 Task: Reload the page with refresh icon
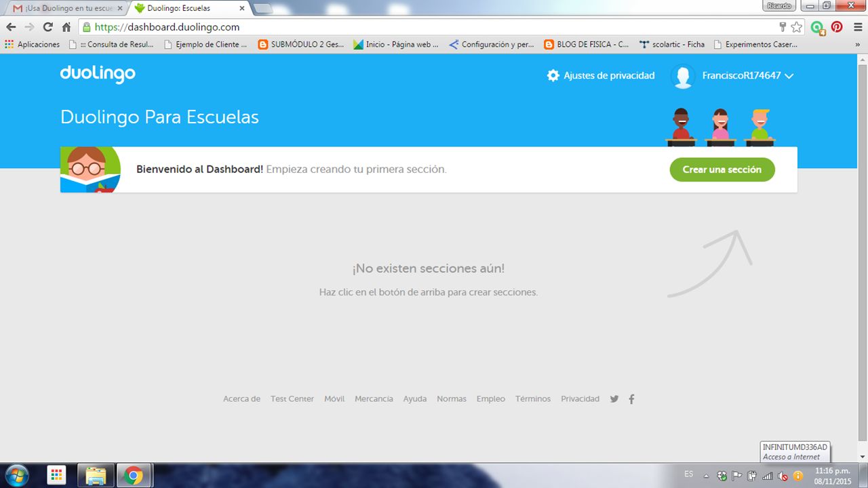pos(47,27)
